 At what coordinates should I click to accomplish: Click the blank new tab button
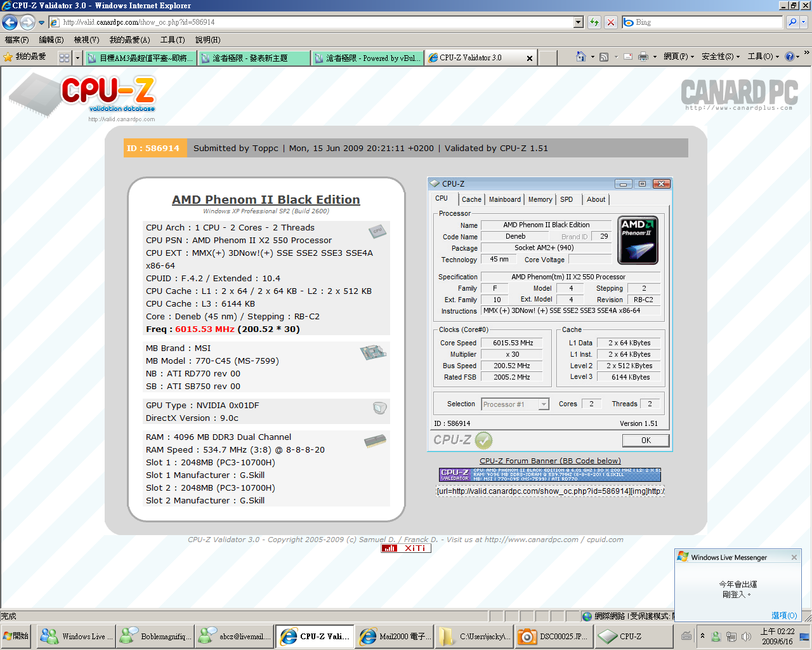547,58
